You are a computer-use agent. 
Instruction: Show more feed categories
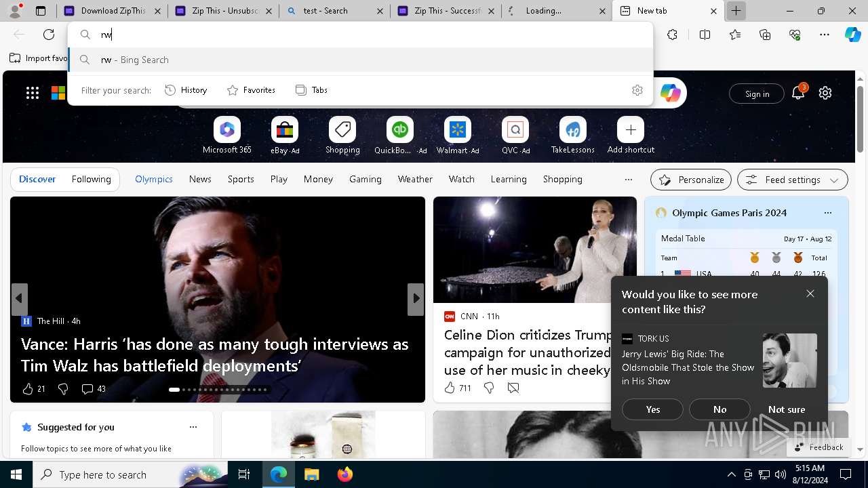click(629, 180)
